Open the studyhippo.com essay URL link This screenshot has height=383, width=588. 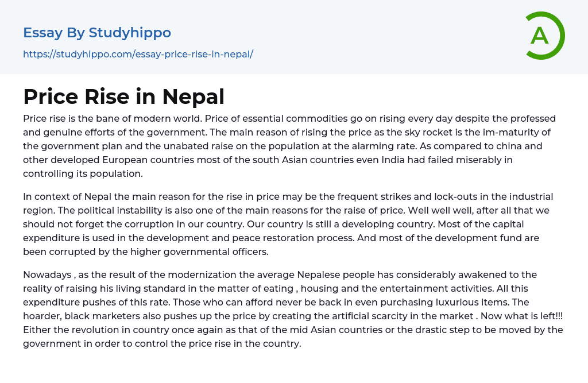point(138,55)
